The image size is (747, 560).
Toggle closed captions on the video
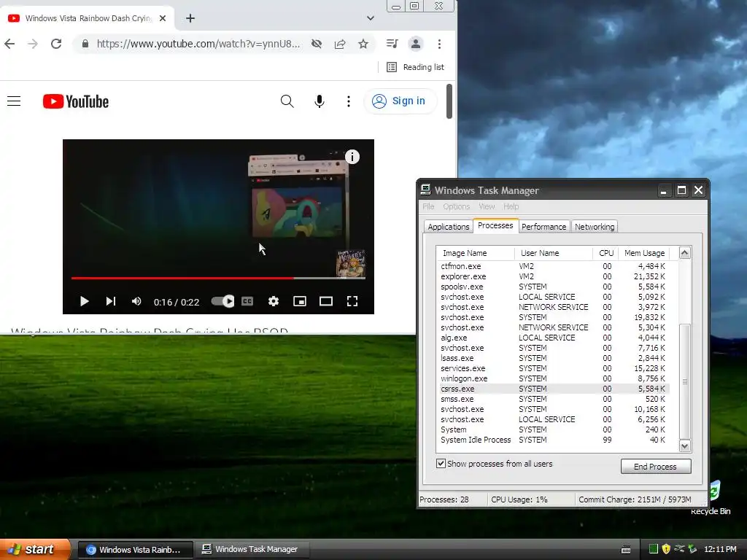pyautogui.click(x=247, y=301)
